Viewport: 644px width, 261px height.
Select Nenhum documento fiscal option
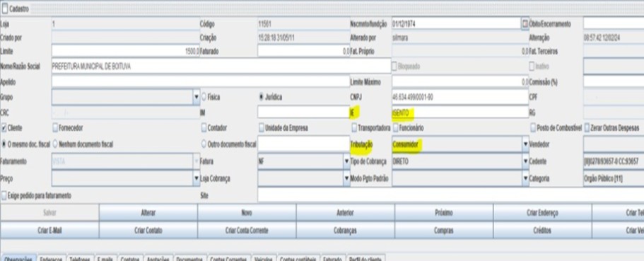click(55, 144)
